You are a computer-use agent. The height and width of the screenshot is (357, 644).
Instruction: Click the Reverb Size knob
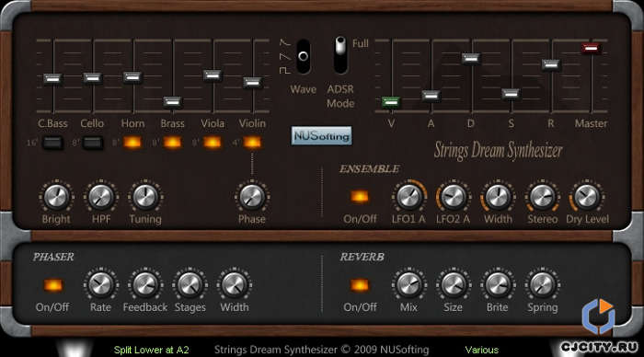(454, 284)
